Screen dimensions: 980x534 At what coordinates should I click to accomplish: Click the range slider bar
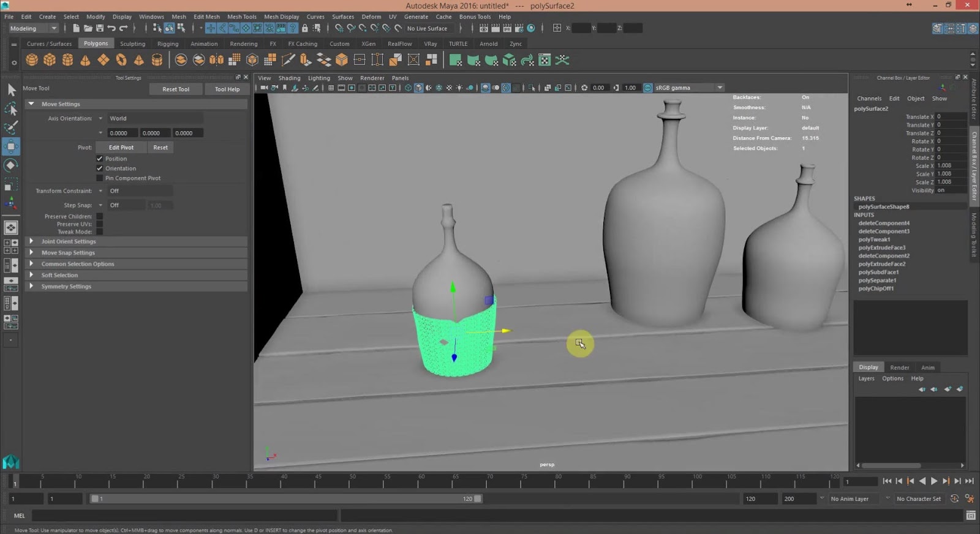tap(286, 498)
